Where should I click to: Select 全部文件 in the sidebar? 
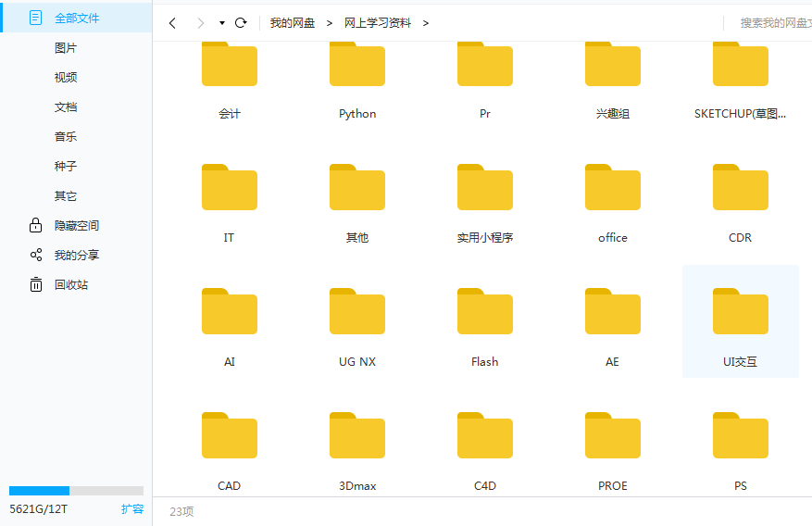click(76, 18)
